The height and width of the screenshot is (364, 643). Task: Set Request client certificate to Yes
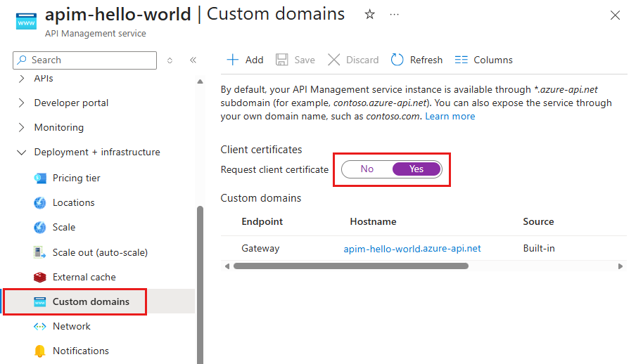(416, 169)
